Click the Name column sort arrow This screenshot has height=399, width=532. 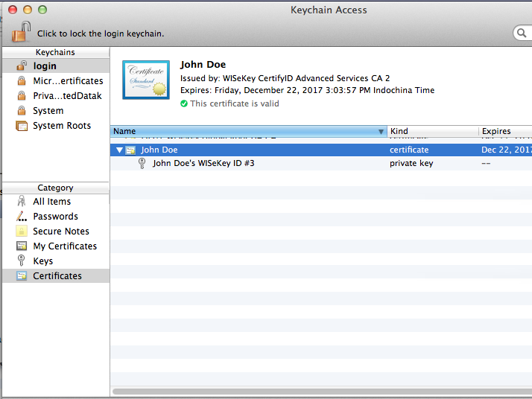(381, 132)
